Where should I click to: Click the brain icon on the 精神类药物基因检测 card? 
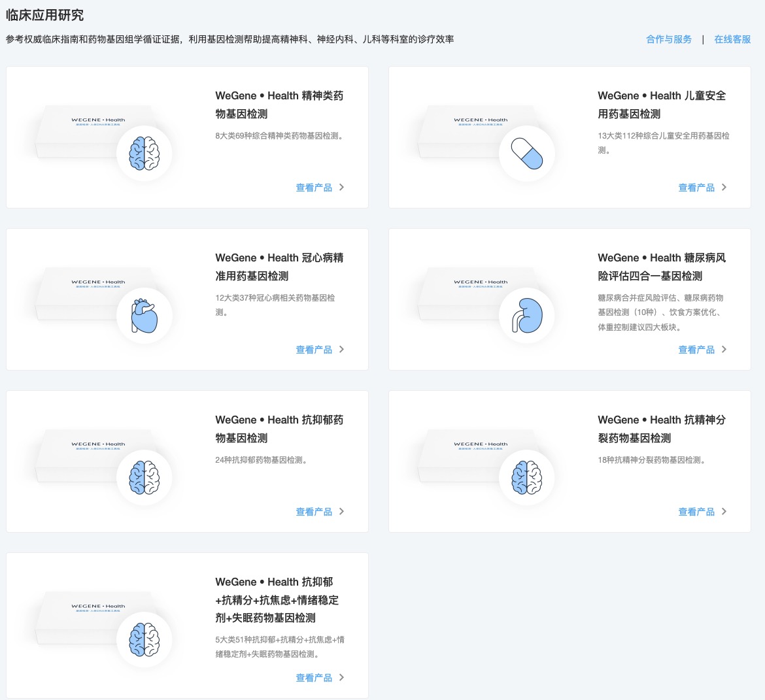pyautogui.click(x=144, y=154)
